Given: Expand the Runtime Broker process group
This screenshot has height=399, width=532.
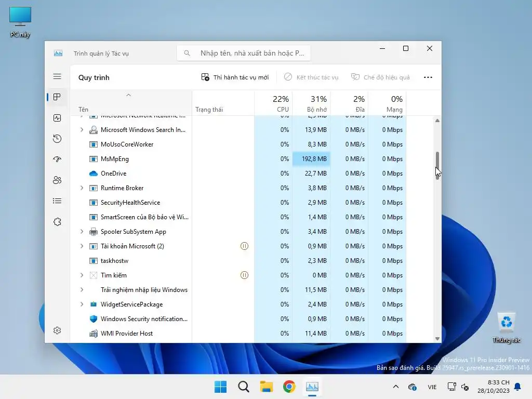Looking at the screenshot, I should click(x=82, y=188).
